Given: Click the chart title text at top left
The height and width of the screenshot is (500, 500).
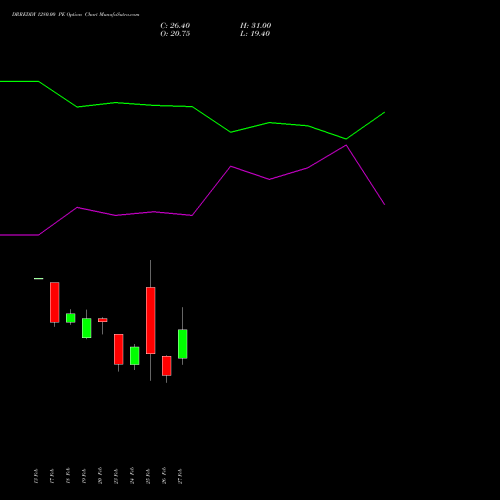Looking at the screenshot, I should (76, 15).
